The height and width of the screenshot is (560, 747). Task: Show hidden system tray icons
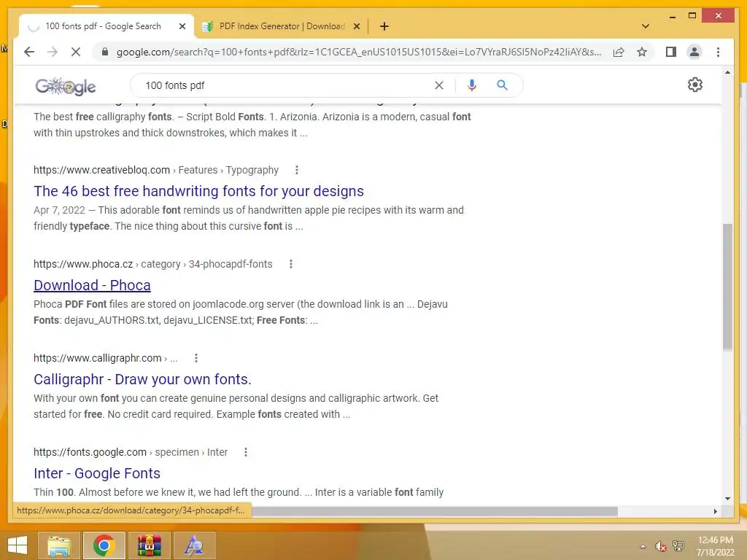pos(643,546)
